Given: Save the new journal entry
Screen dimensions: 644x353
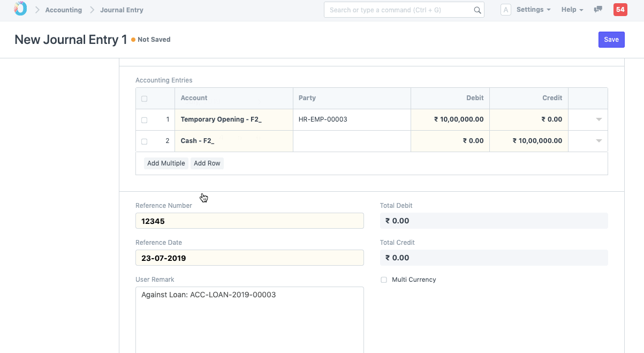Looking at the screenshot, I should 611,40.
